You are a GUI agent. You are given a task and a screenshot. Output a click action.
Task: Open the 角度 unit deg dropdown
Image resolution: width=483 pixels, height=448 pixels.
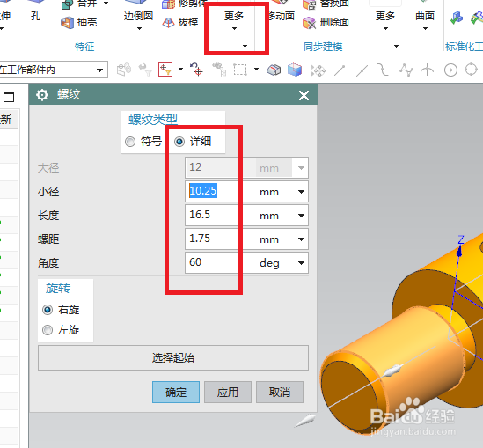[301, 263]
